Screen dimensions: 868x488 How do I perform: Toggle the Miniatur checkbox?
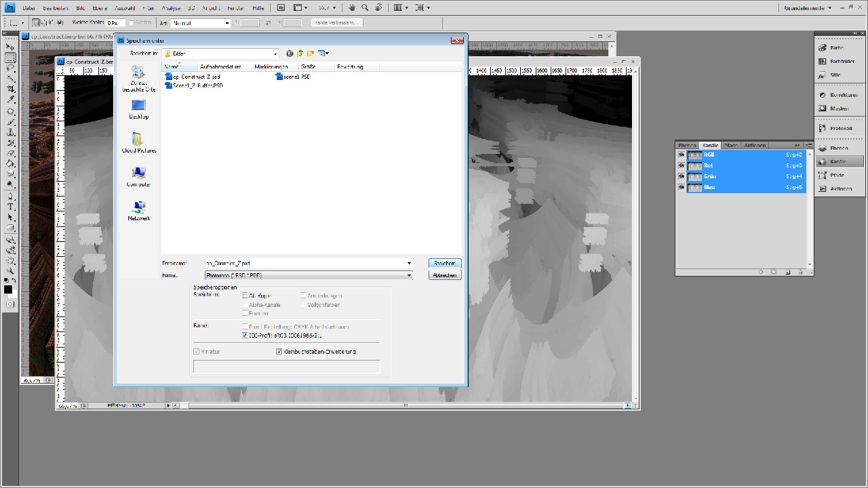tap(197, 352)
